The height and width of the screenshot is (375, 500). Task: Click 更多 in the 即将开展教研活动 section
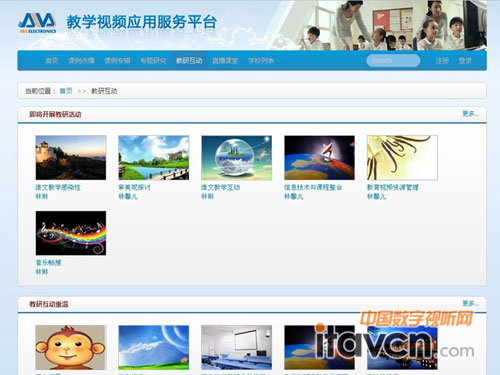[470, 114]
